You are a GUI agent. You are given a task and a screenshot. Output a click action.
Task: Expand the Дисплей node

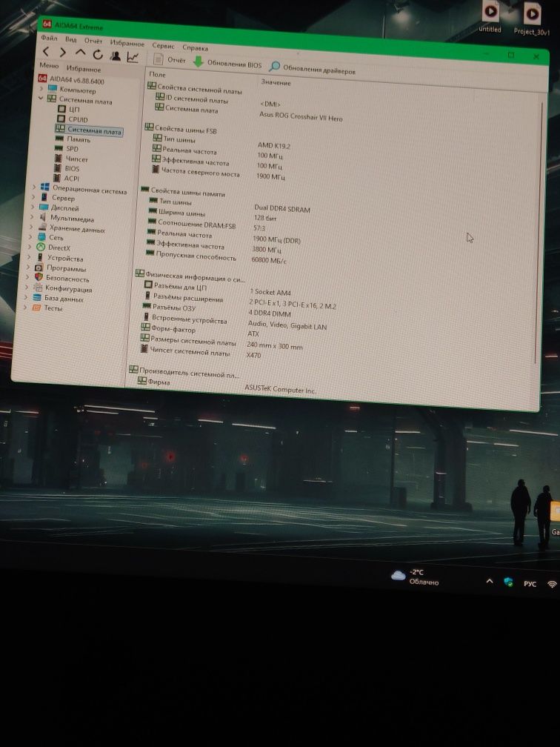coord(33,207)
